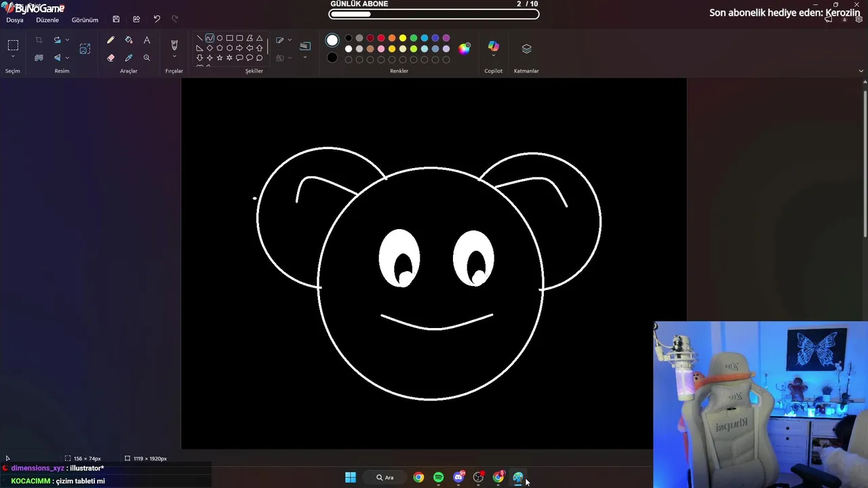Click the Rotate image icon
The width and height of the screenshot is (868, 488).
(57, 41)
